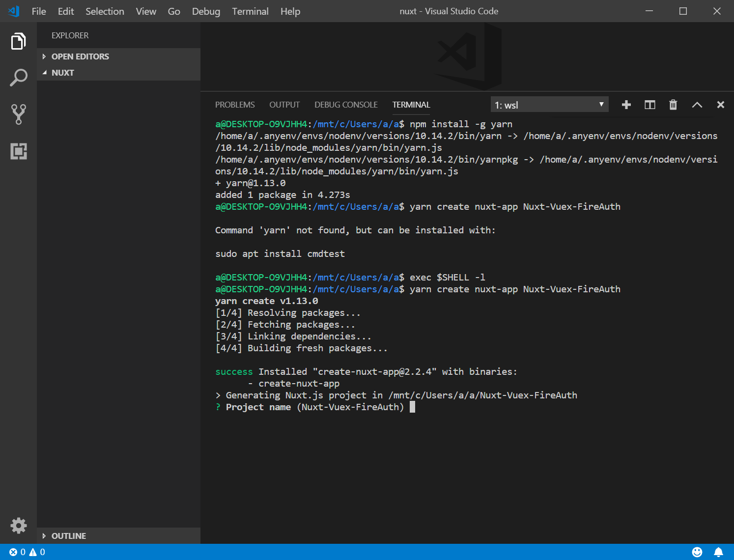The width and height of the screenshot is (734, 560).
Task: Create a new terminal with plus icon
Action: click(626, 105)
